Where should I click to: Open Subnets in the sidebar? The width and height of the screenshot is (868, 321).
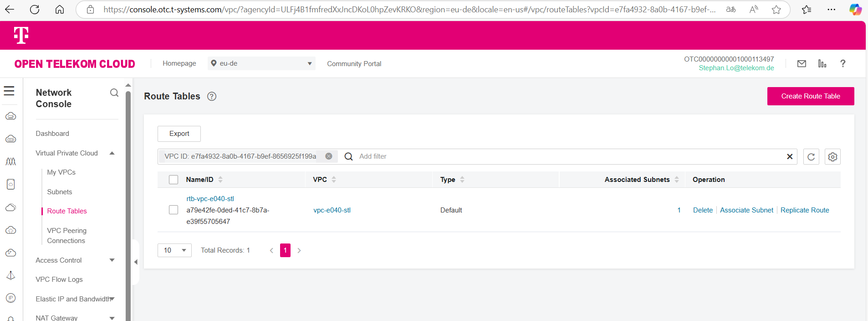coord(60,192)
